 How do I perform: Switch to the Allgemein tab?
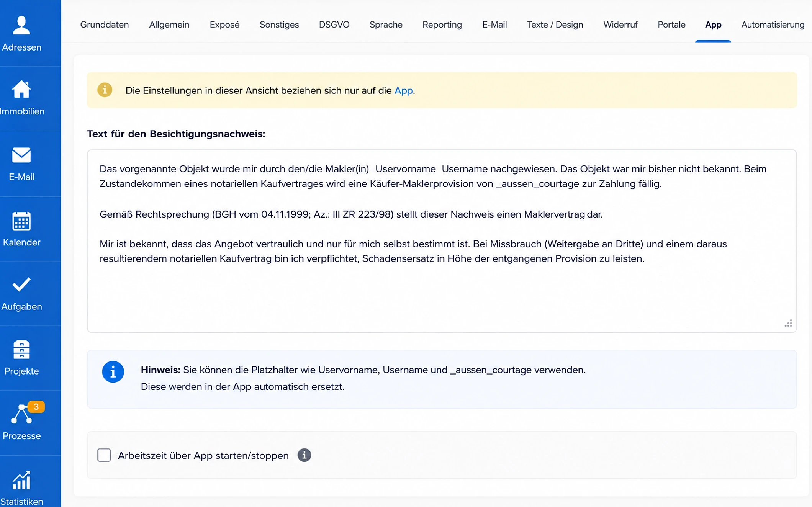[x=169, y=25]
